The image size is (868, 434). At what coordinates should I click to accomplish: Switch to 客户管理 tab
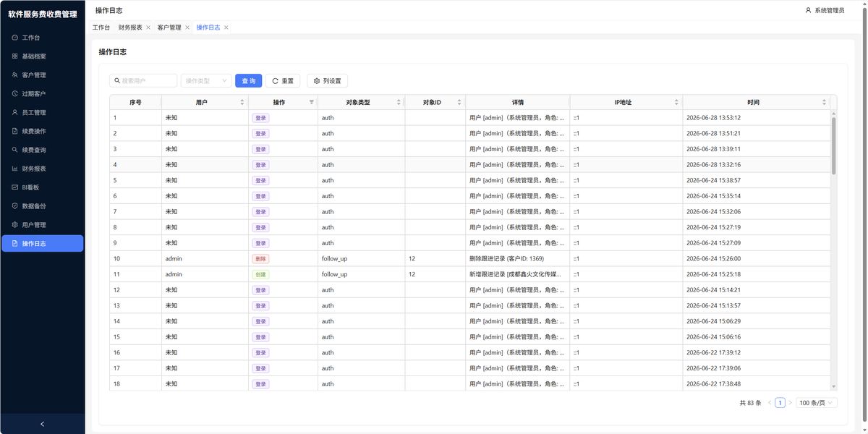tap(169, 27)
